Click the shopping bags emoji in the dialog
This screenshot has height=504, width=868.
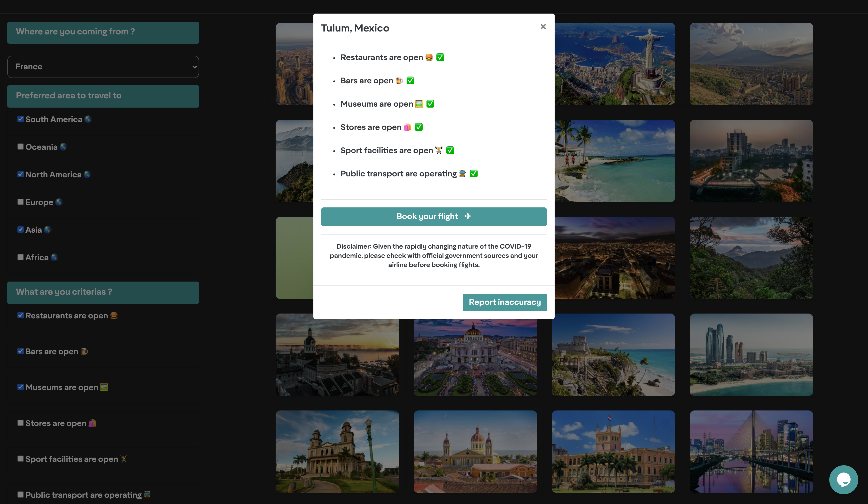pyautogui.click(x=407, y=127)
